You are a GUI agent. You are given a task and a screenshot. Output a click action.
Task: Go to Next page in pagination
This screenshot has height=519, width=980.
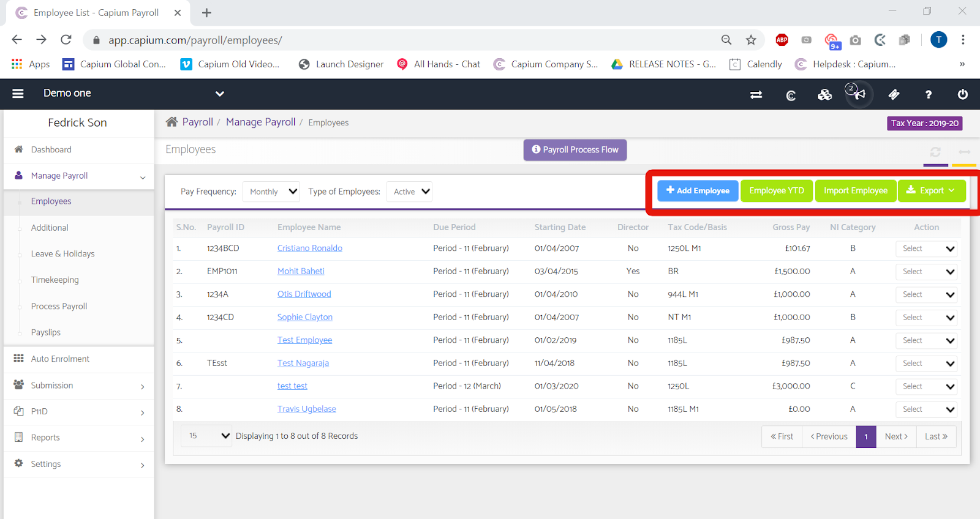tap(896, 436)
